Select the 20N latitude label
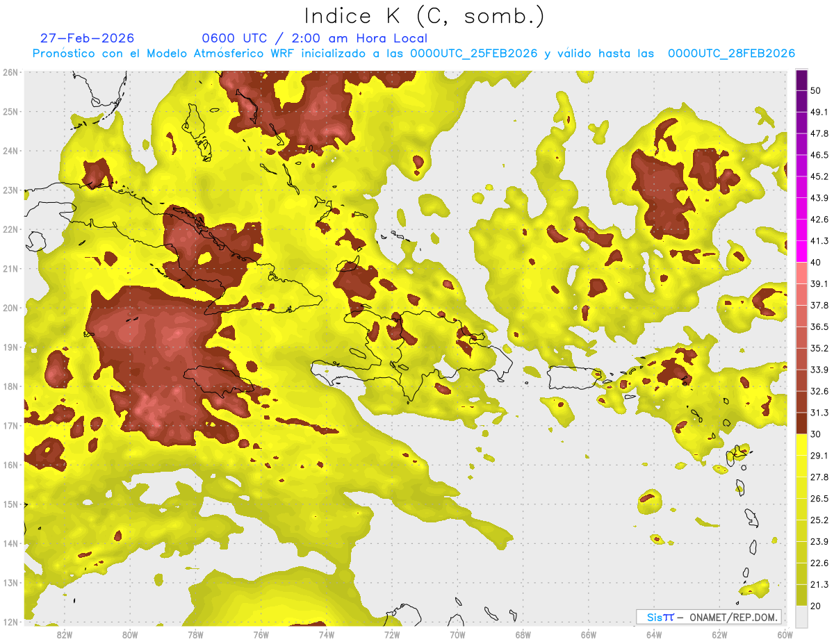This screenshot has width=834, height=644. (x=10, y=308)
